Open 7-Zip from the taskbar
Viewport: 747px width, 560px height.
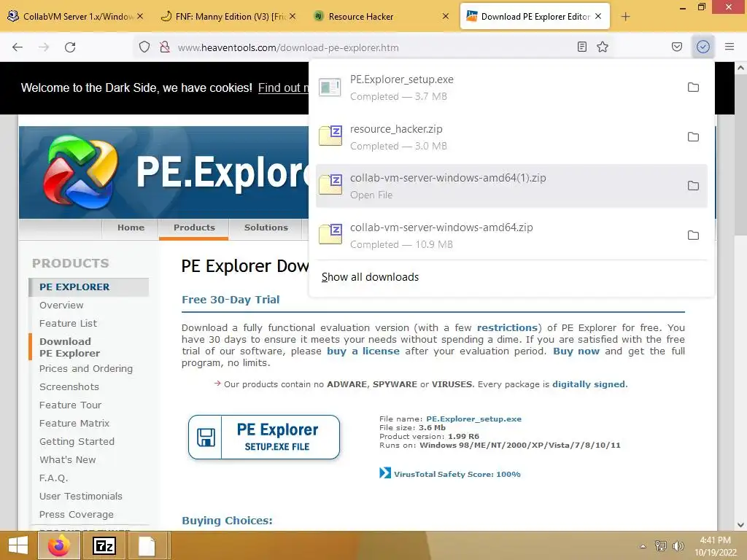click(x=104, y=545)
